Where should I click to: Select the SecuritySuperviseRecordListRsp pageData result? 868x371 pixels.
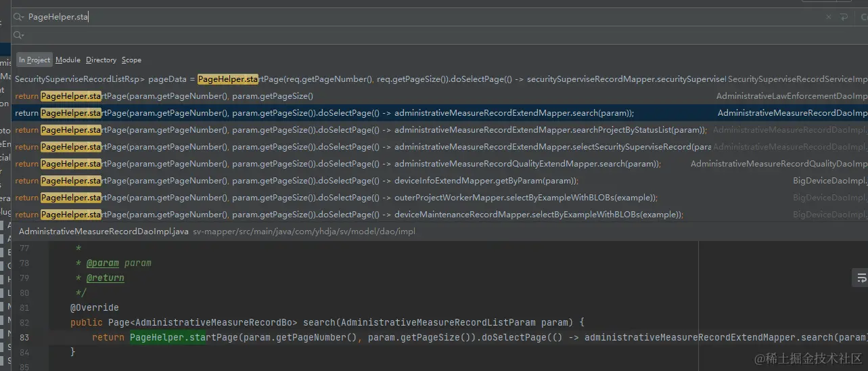pyautogui.click(x=440, y=79)
